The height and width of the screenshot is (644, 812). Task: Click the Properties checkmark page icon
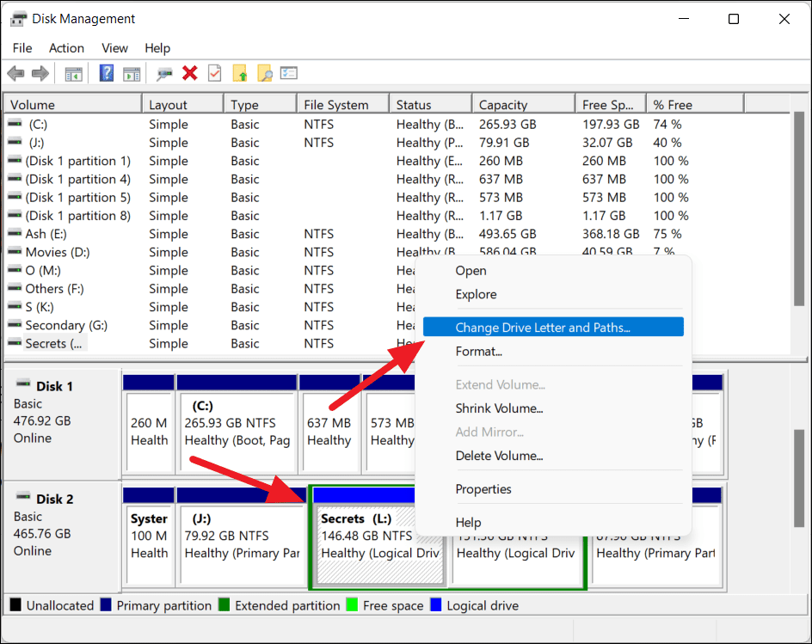click(x=214, y=73)
